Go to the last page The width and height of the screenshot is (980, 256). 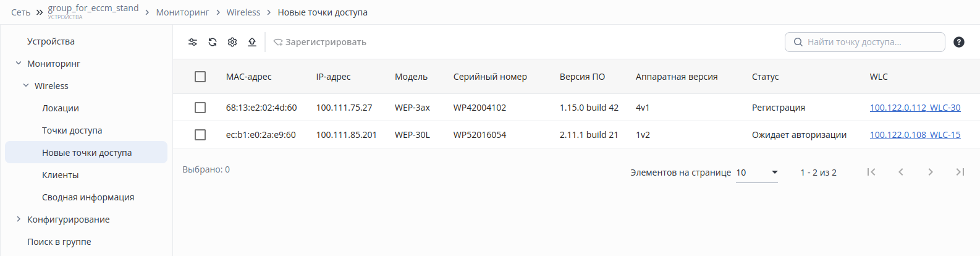960,172
